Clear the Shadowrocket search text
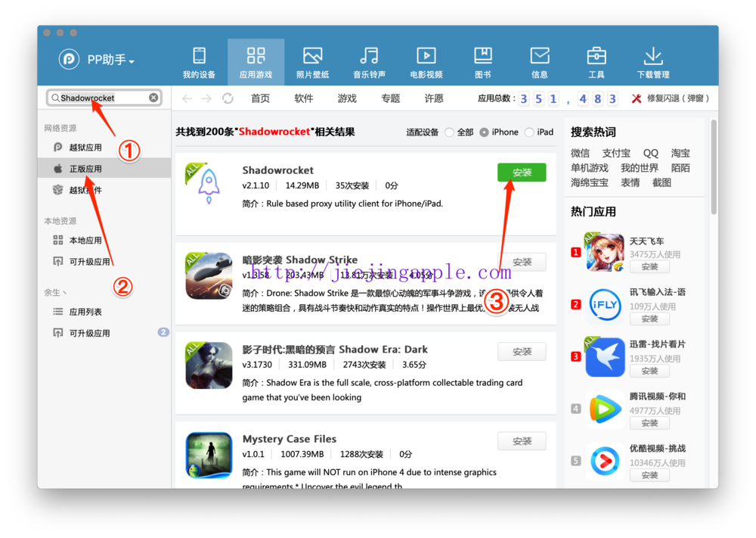 153,98
